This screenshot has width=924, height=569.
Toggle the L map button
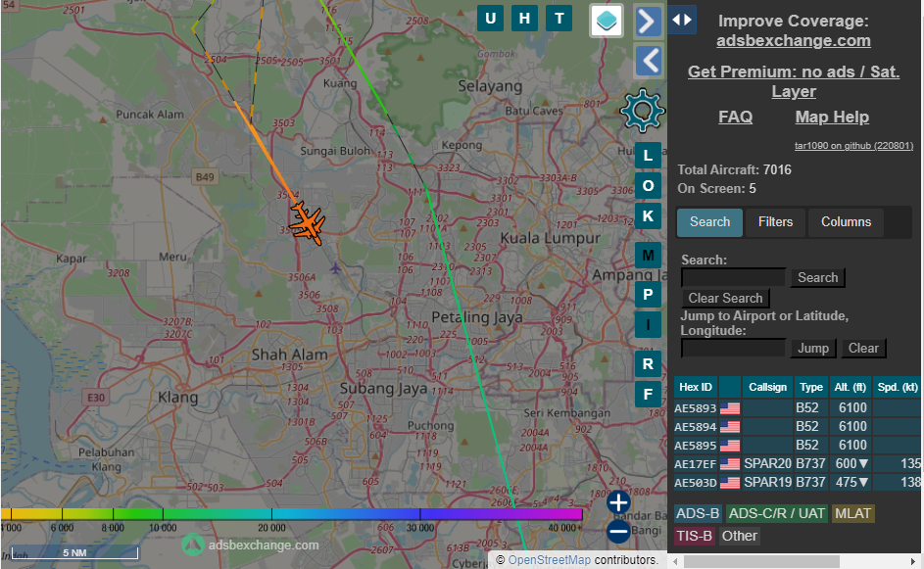pyautogui.click(x=648, y=156)
